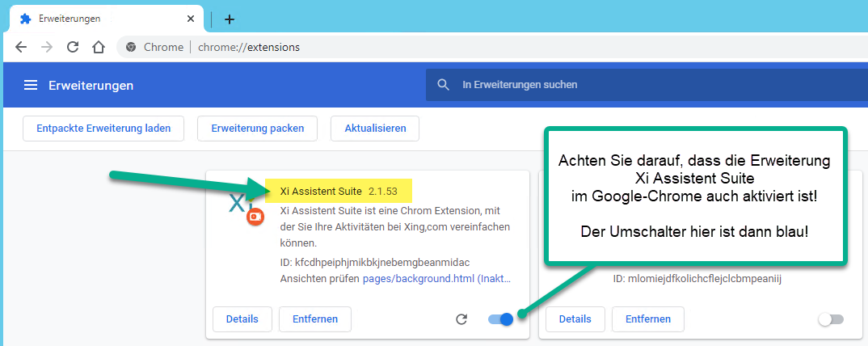Image resolution: width=868 pixels, height=346 pixels.
Task: Reload the page with the refresh icon
Action: point(73,47)
